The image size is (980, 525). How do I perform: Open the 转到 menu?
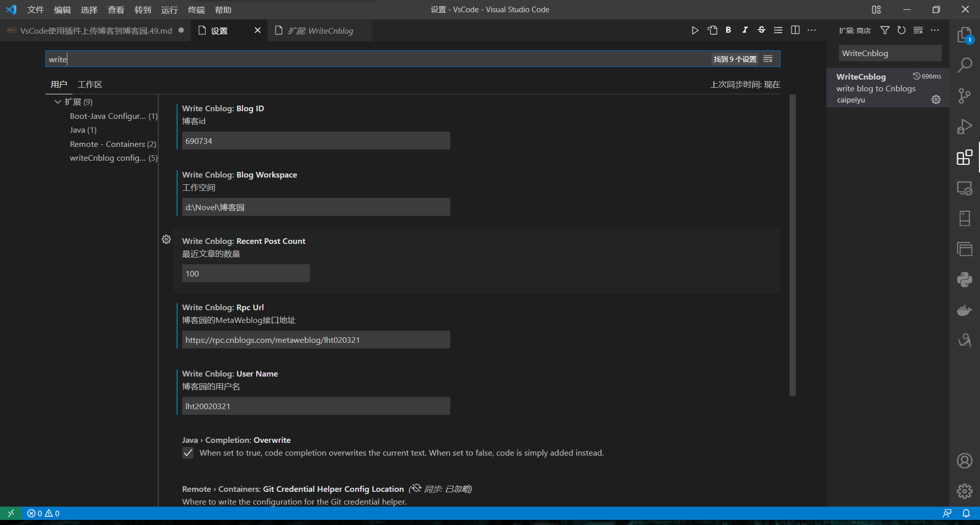coord(143,10)
